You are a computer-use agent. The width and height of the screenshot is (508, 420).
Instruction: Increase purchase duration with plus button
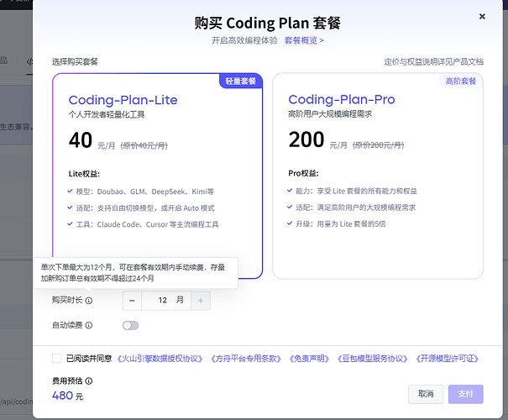click(201, 301)
